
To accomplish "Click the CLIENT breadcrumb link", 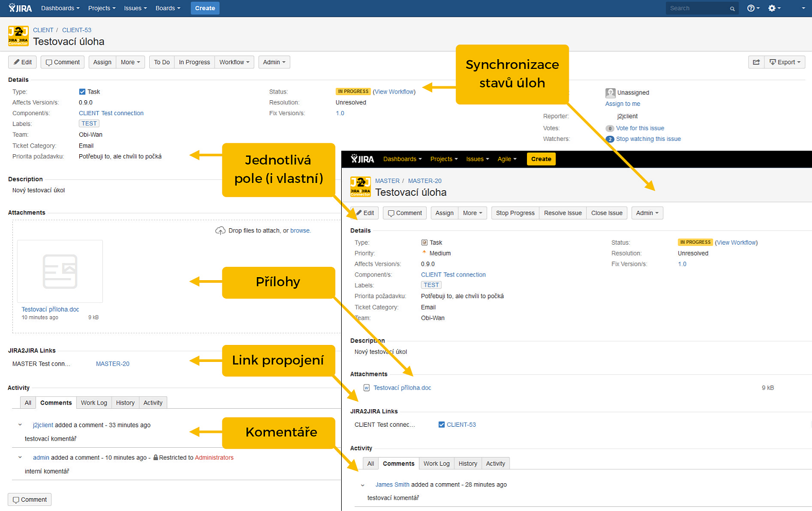I will point(43,30).
